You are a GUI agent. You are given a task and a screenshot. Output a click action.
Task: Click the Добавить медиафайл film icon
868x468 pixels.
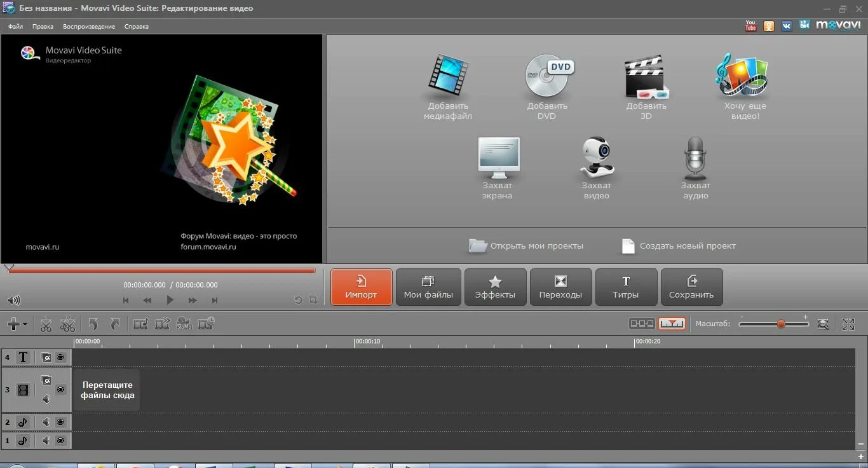pyautogui.click(x=448, y=76)
